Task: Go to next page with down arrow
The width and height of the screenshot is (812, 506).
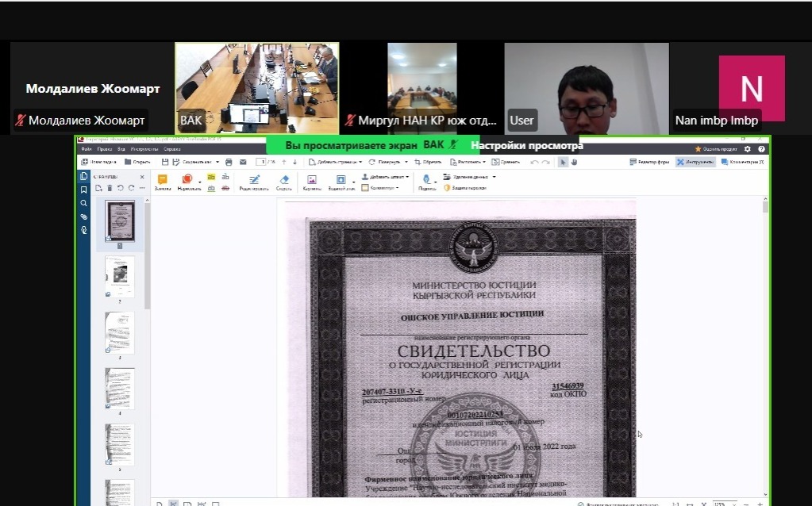Action: pos(295,162)
